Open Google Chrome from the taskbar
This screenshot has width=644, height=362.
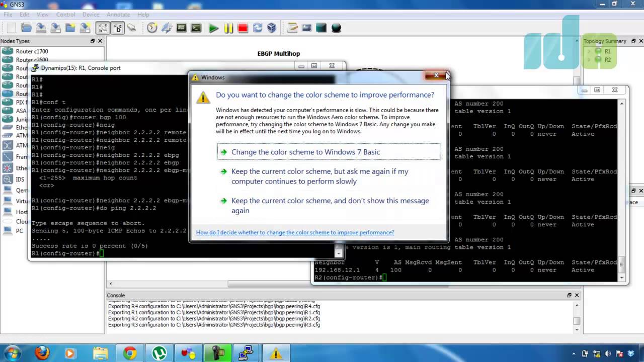coord(129,353)
